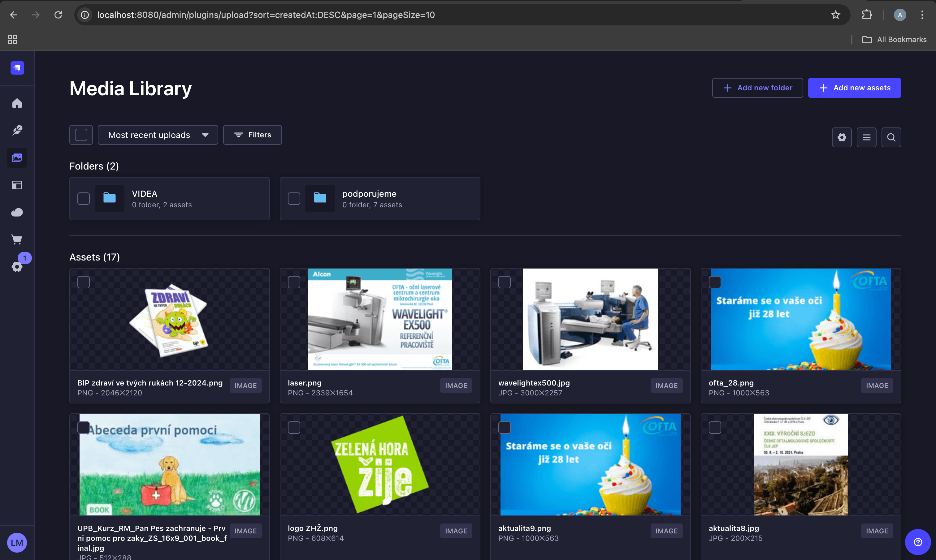The width and height of the screenshot is (936, 560).
Task: Click the VIDEA folder icon
Action: [x=110, y=198]
